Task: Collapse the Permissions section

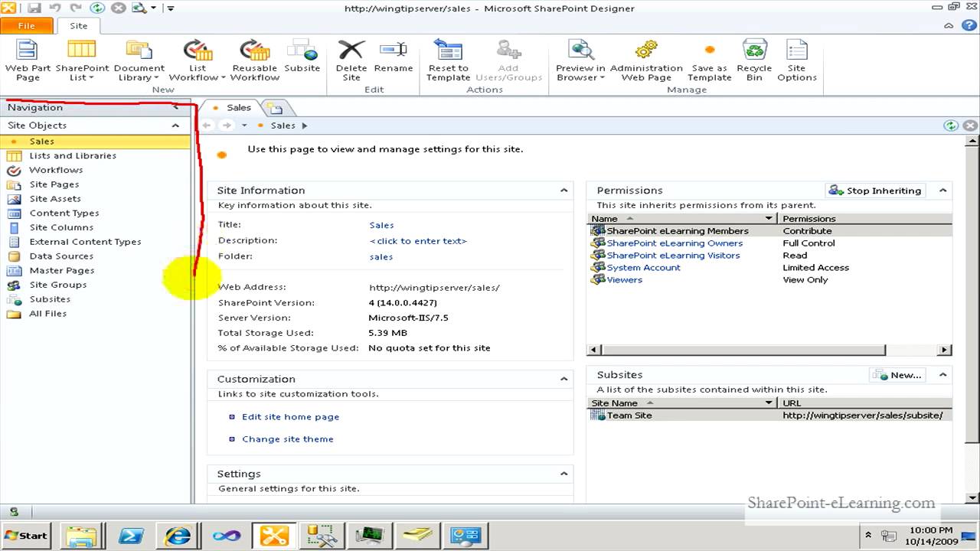Action: [x=943, y=191]
